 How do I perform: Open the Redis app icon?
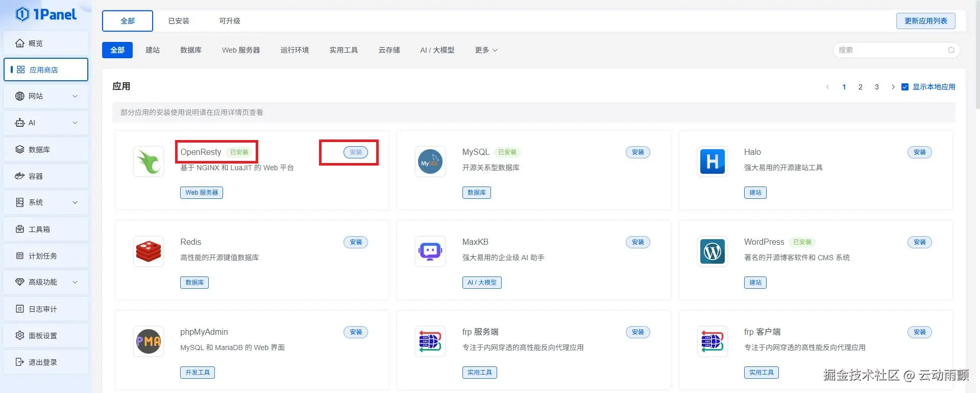[149, 251]
